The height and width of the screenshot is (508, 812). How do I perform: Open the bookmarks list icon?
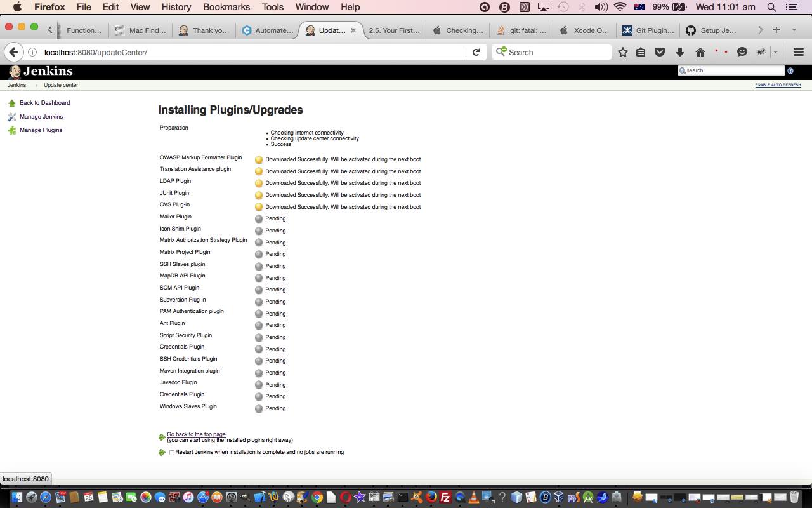(641, 52)
